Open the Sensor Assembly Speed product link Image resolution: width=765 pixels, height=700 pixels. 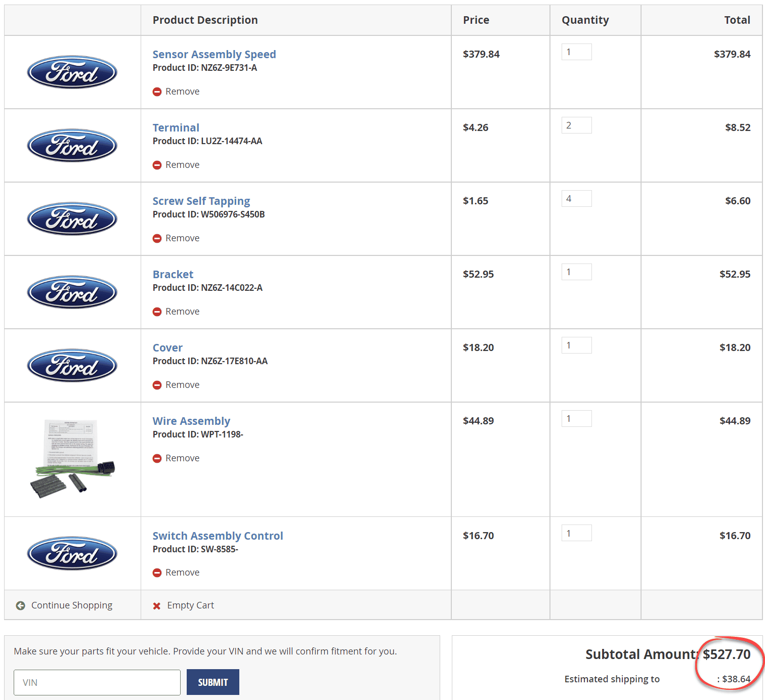coord(214,54)
